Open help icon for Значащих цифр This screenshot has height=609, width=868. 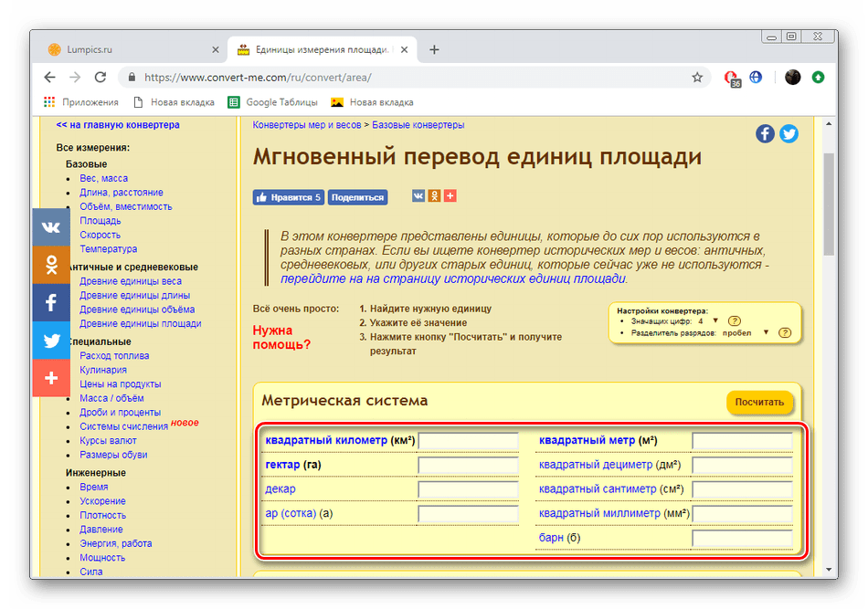pyautogui.click(x=734, y=320)
